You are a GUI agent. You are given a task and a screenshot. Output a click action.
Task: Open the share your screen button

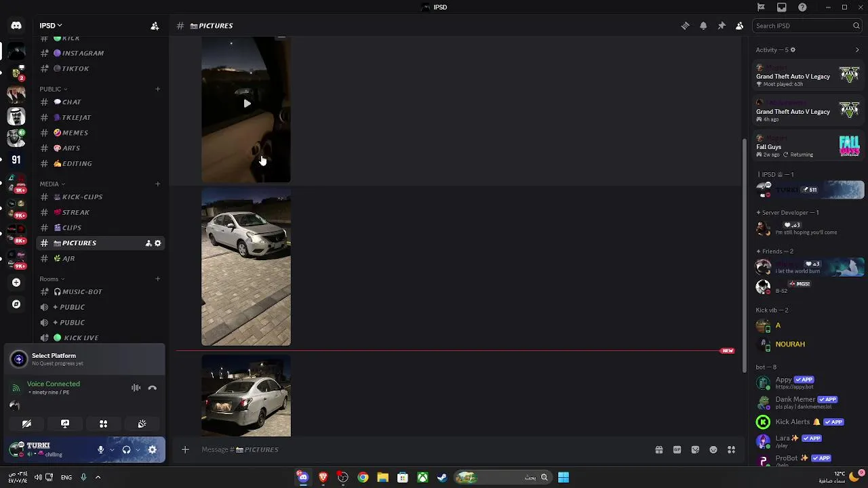pyautogui.click(x=65, y=424)
